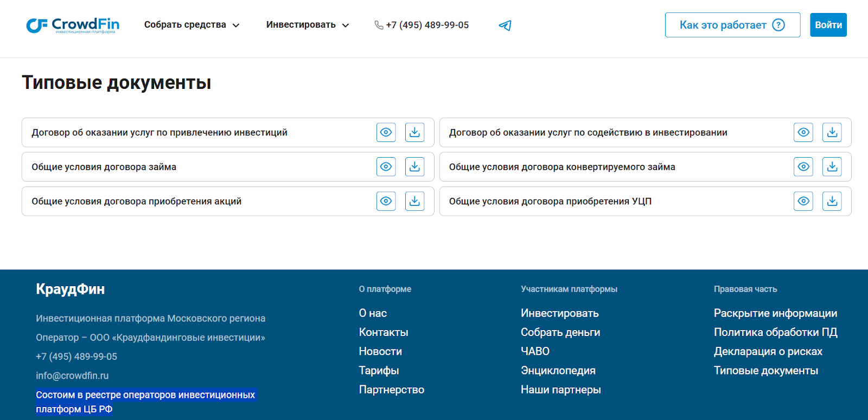The width and height of the screenshot is (868, 420).
Task: Open Энциклопедия footer link
Action: [558, 371]
